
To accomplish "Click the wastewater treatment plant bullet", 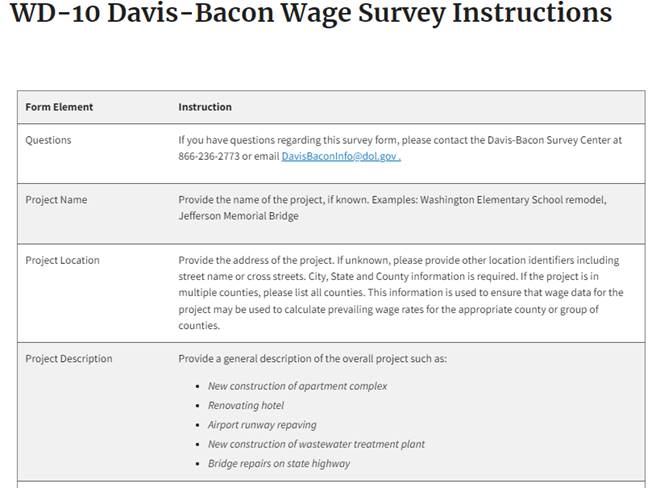I will pos(316,444).
